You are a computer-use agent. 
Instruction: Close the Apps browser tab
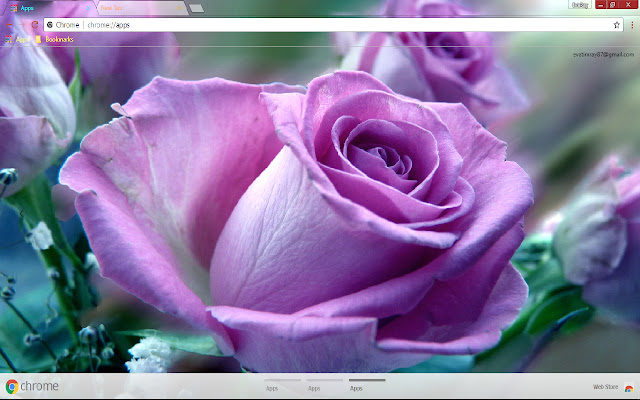click(x=88, y=8)
